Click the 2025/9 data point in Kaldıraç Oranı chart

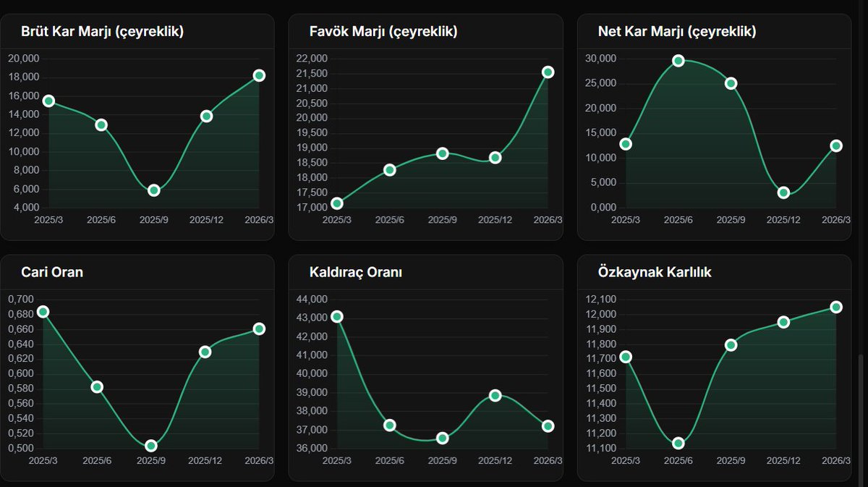pos(443,439)
